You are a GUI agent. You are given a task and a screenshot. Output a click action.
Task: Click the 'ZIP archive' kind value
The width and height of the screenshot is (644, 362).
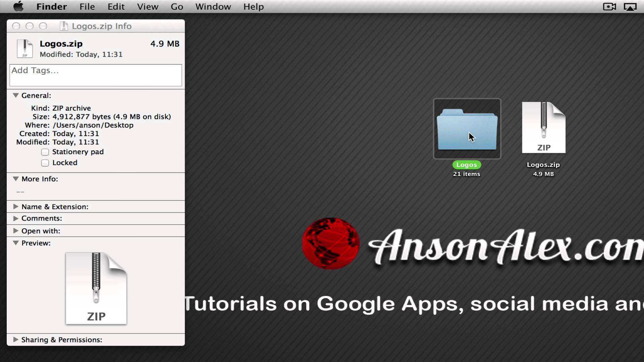click(x=72, y=108)
